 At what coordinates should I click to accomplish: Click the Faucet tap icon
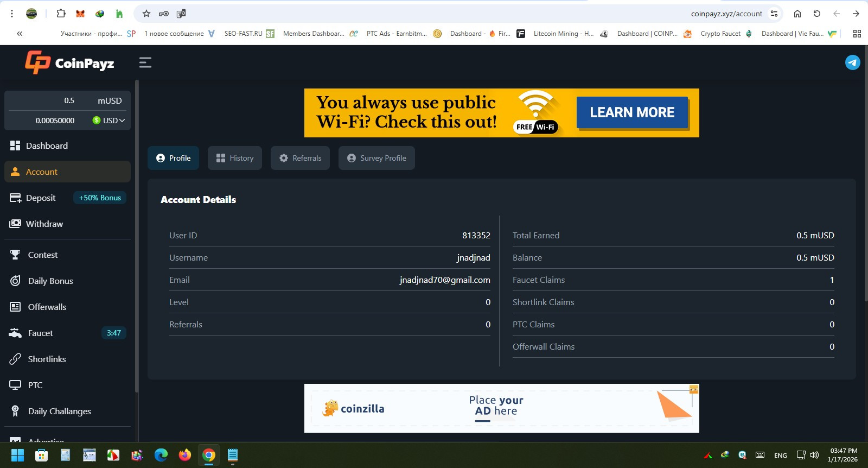coord(15,333)
